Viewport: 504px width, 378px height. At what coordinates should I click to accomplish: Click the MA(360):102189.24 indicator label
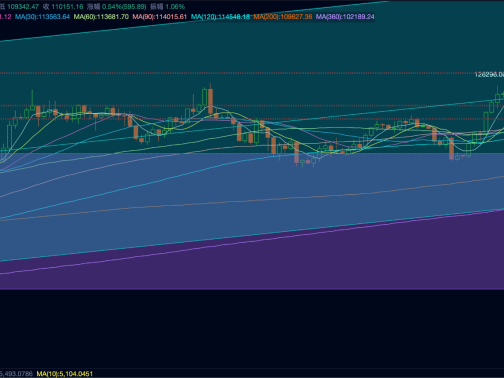point(345,17)
